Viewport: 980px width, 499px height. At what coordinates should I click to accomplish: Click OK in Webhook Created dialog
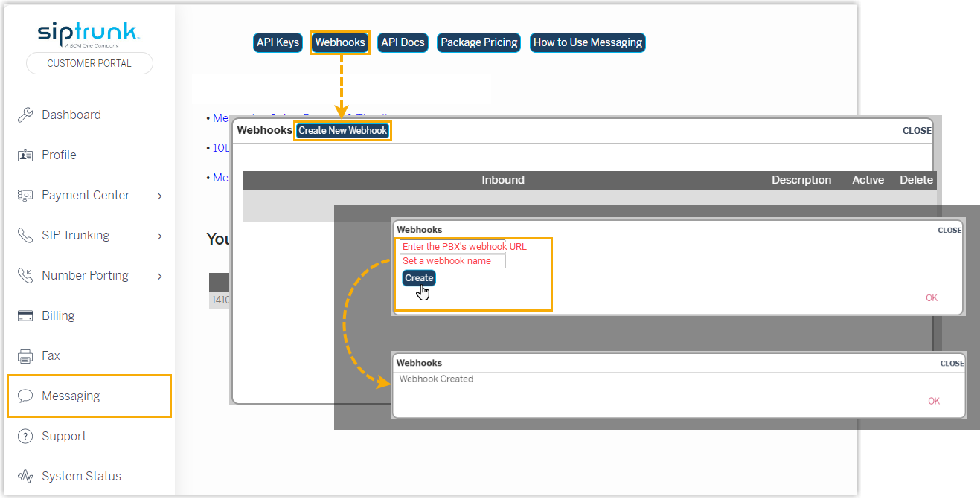click(934, 401)
